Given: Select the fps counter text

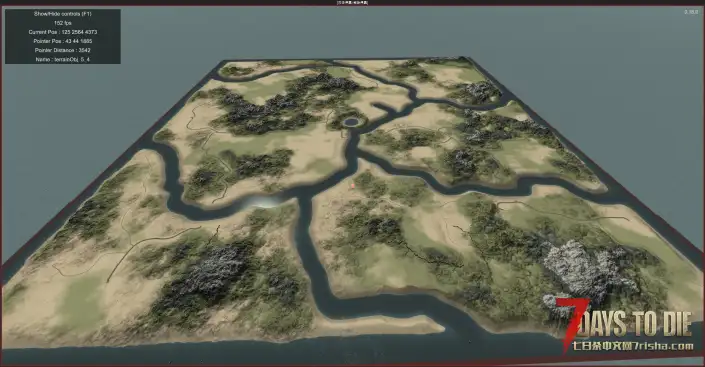Looking at the screenshot, I should pos(62,23).
